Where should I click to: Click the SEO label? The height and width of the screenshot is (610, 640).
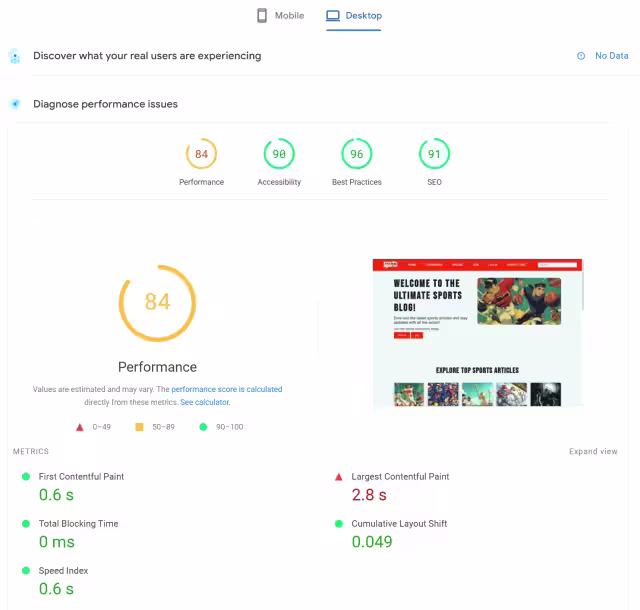(x=434, y=182)
